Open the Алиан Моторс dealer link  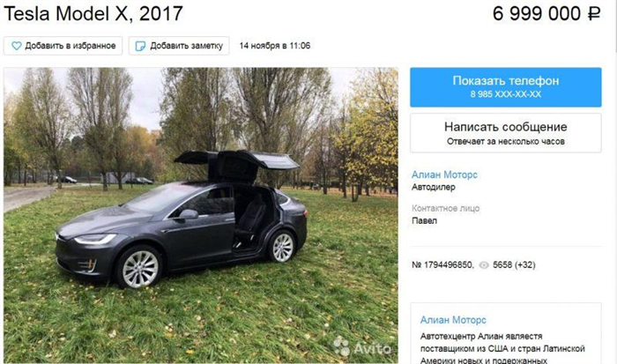click(x=444, y=175)
